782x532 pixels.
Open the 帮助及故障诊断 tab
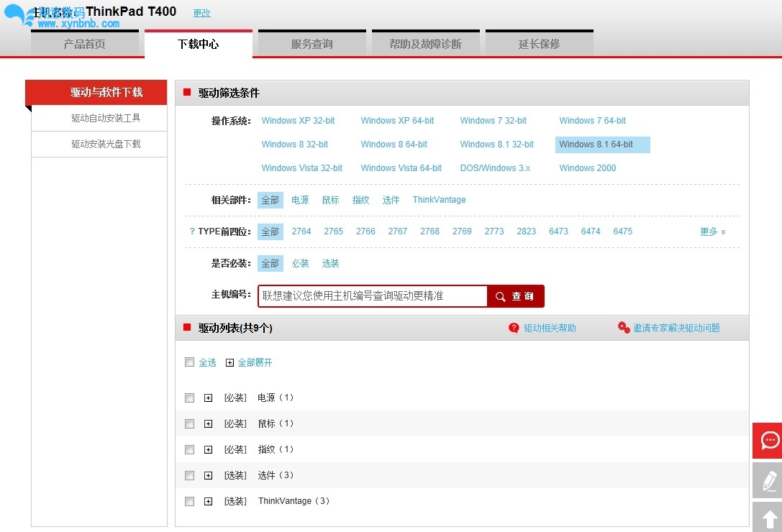tap(426, 43)
